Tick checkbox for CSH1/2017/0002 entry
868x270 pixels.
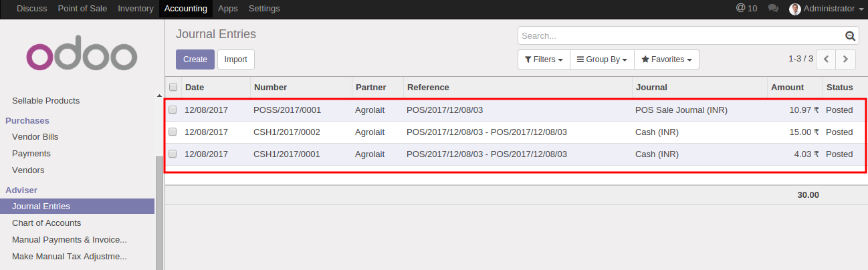[x=173, y=132]
